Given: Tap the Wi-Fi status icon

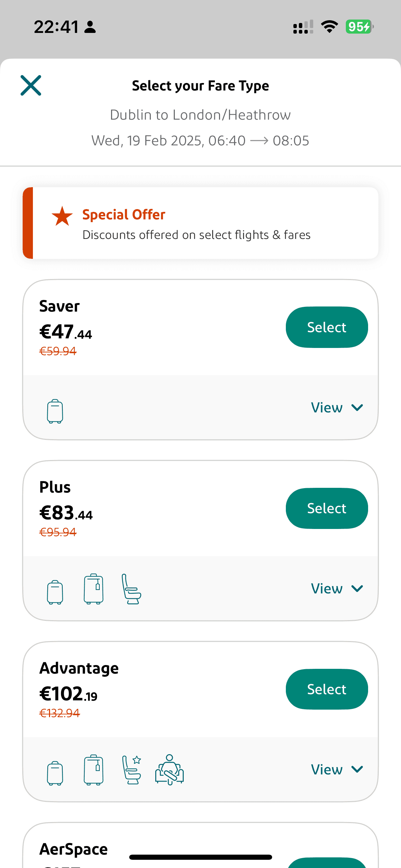Looking at the screenshot, I should (329, 27).
